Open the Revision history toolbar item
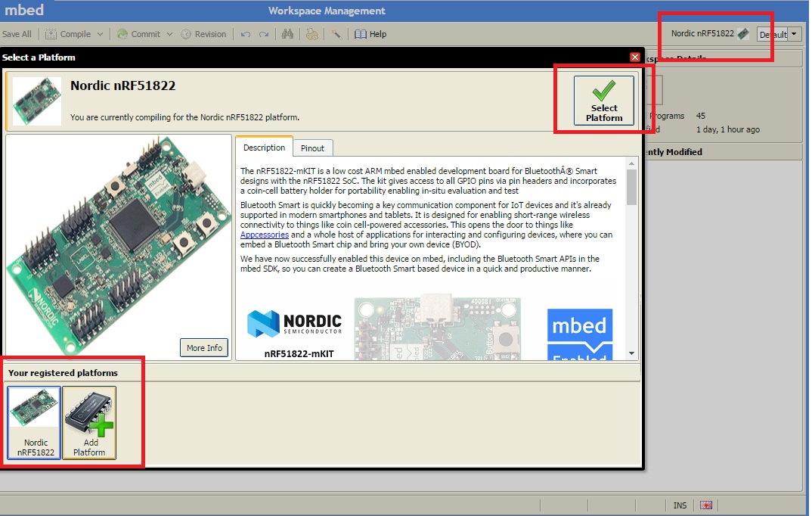 [x=203, y=34]
